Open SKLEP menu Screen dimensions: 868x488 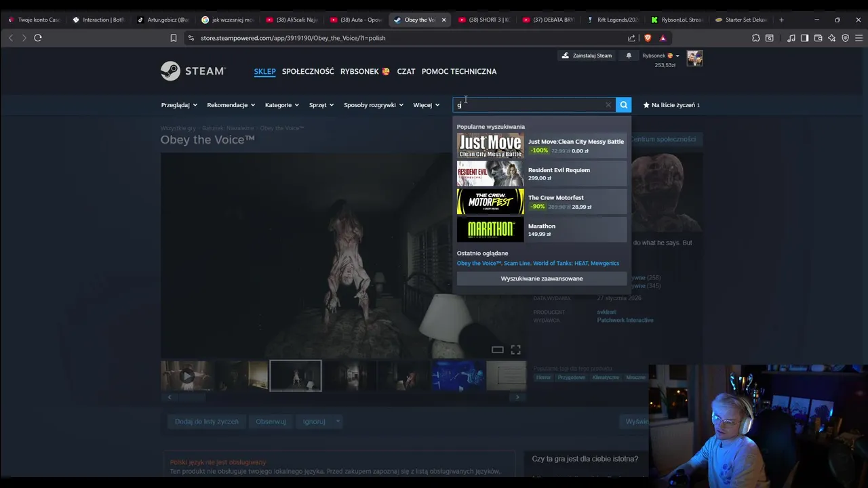coord(265,71)
